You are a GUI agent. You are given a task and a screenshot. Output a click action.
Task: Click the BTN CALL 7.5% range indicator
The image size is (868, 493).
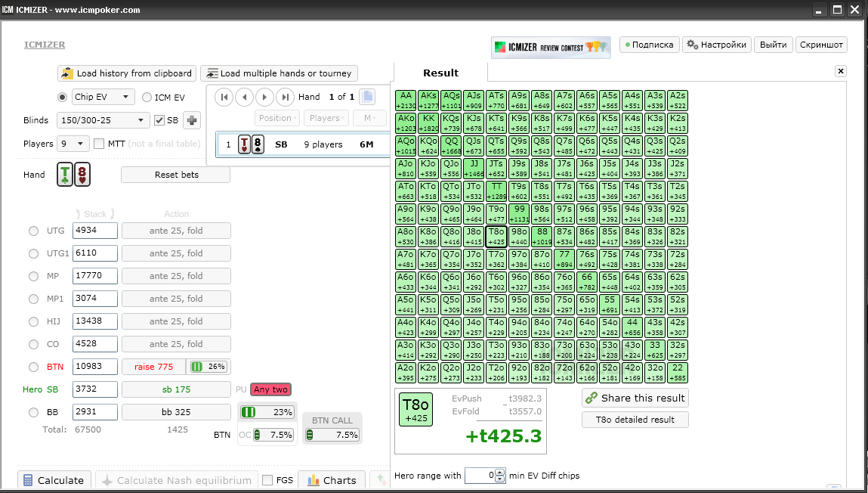click(x=332, y=435)
